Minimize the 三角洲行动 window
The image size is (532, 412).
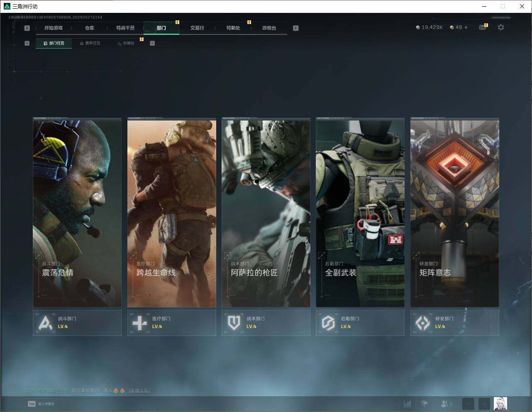[x=484, y=6]
